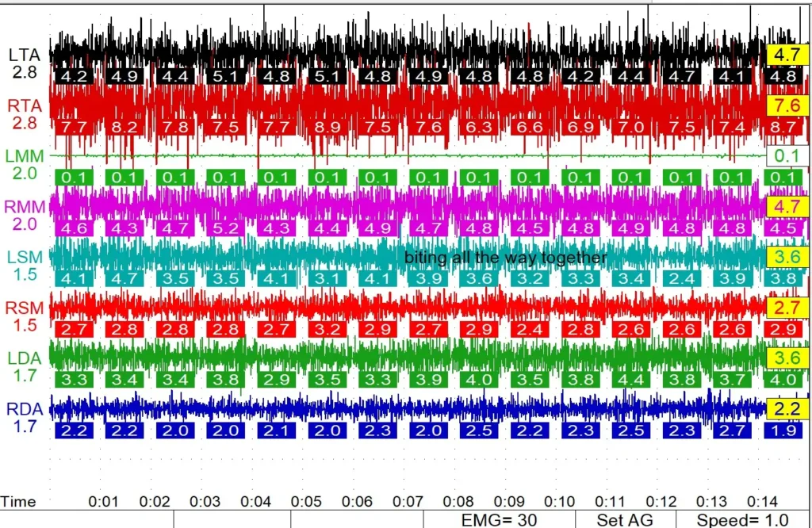Select the LTA channel label

[25, 55]
